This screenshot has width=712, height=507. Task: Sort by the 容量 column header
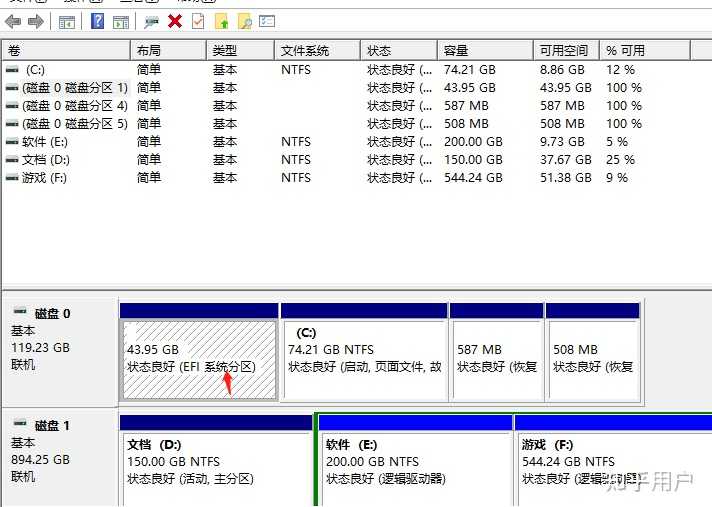[485, 50]
